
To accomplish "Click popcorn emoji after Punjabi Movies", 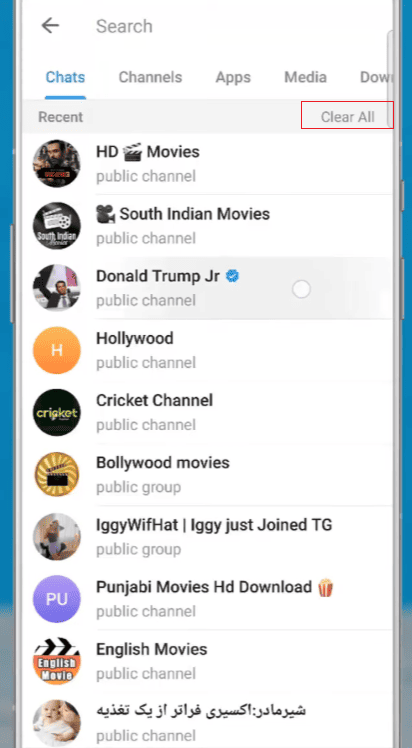I will 326,587.
